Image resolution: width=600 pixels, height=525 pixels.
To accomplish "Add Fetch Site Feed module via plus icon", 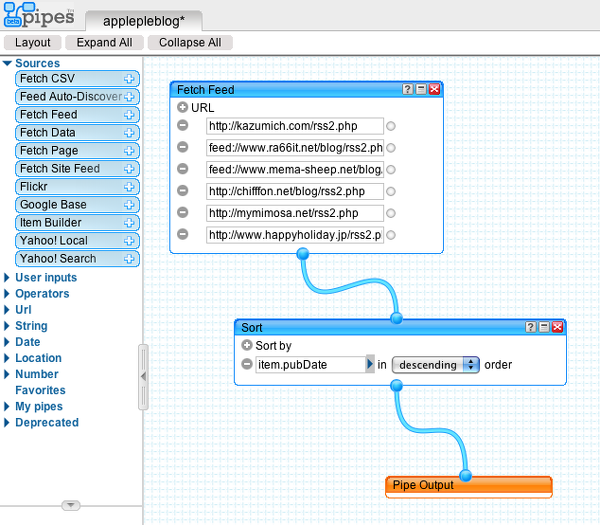I will pos(129,169).
